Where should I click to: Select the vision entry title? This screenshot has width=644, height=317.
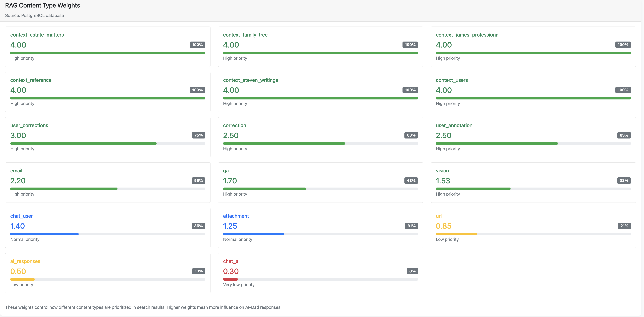point(442,171)
